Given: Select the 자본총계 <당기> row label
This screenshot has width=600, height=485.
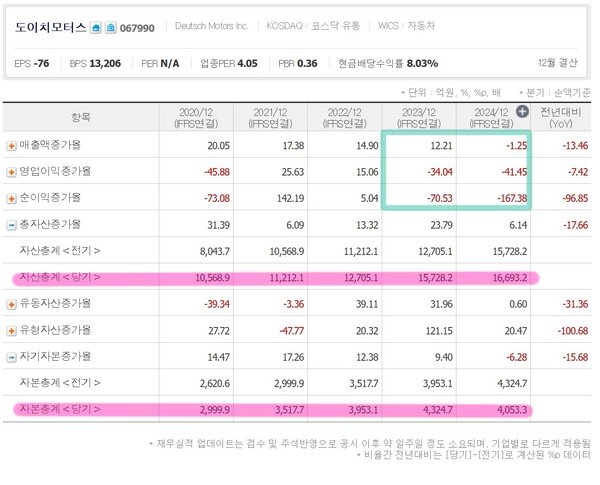Looking at the screenshot, I should (x=60, y=410).
